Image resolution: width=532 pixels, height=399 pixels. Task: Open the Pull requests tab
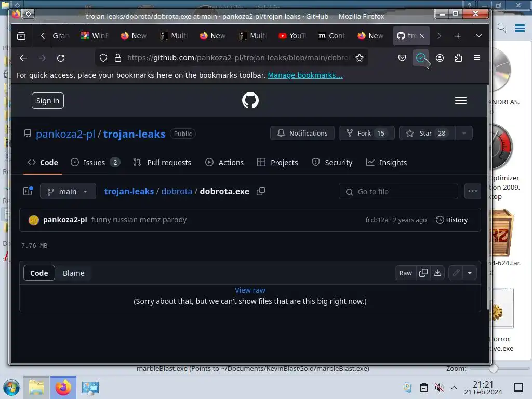point(162,163)
